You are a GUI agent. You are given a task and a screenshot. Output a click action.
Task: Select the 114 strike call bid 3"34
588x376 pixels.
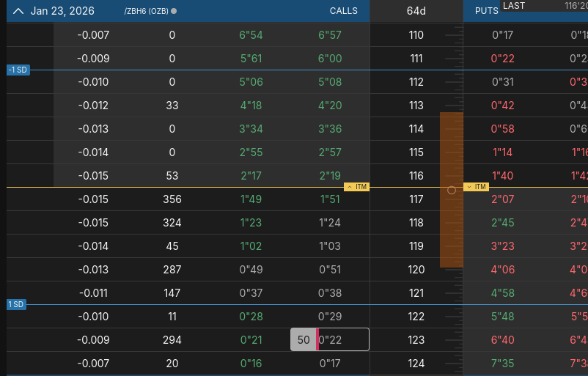coord(251,129)
